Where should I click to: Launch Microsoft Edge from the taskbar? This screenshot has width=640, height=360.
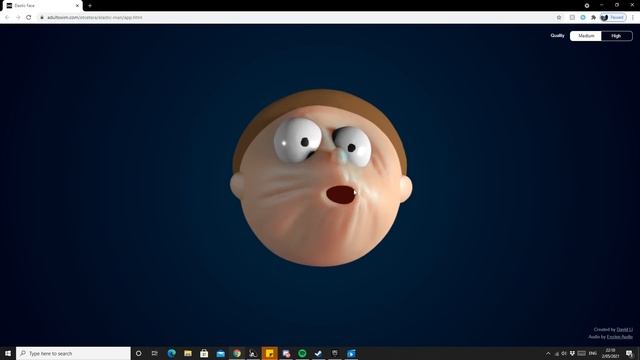[x=171, y=353]
